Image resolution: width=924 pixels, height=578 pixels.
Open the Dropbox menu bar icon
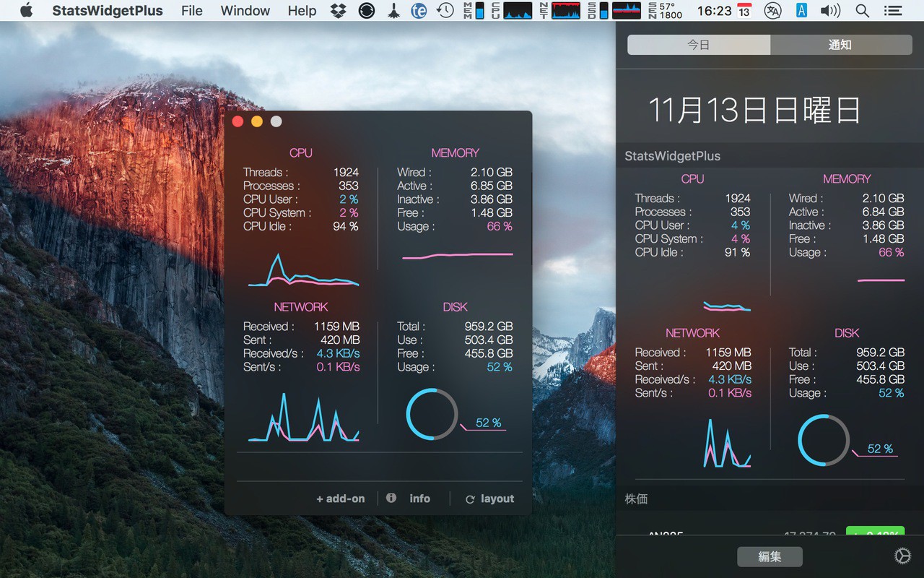click(337, 11)
